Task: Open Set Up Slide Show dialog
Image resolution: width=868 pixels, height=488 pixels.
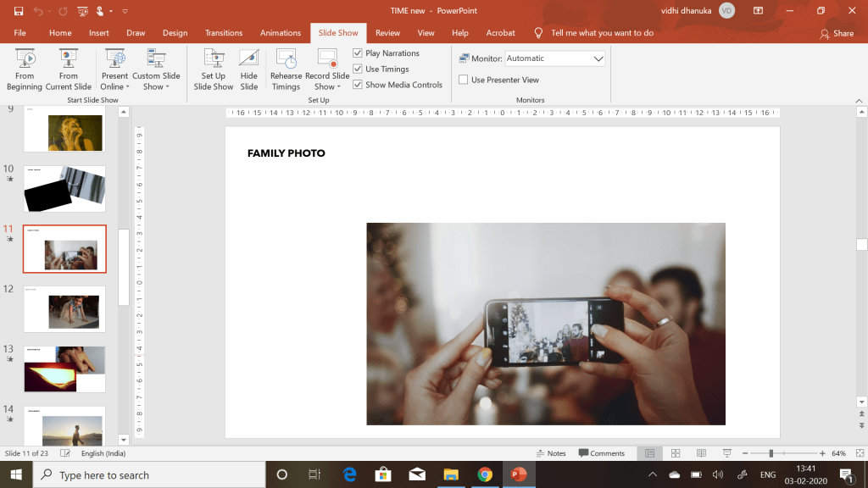Action: click(213, 69)
